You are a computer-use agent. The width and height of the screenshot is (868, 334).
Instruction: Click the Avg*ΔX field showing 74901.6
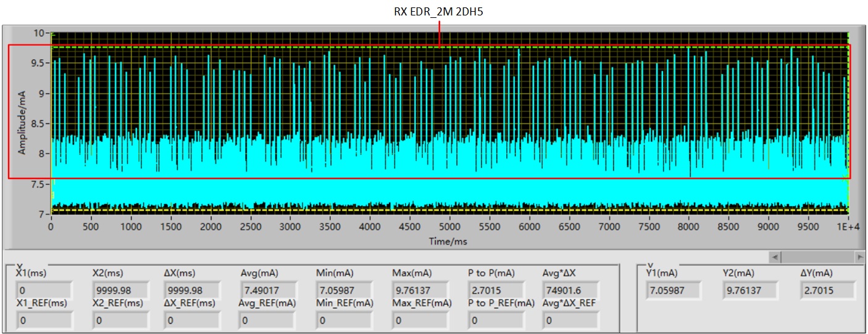[x=570, y=290]
